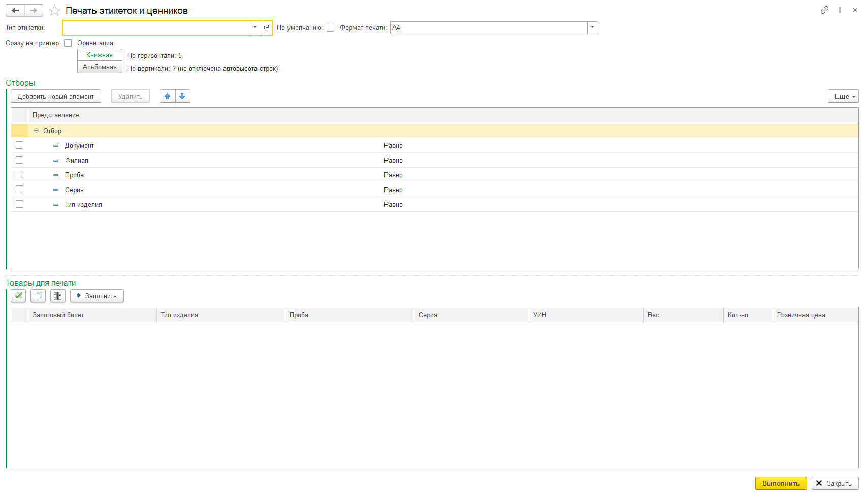Invert goods selection icon
The image size is (868, 495).
(x=58, y=296)
